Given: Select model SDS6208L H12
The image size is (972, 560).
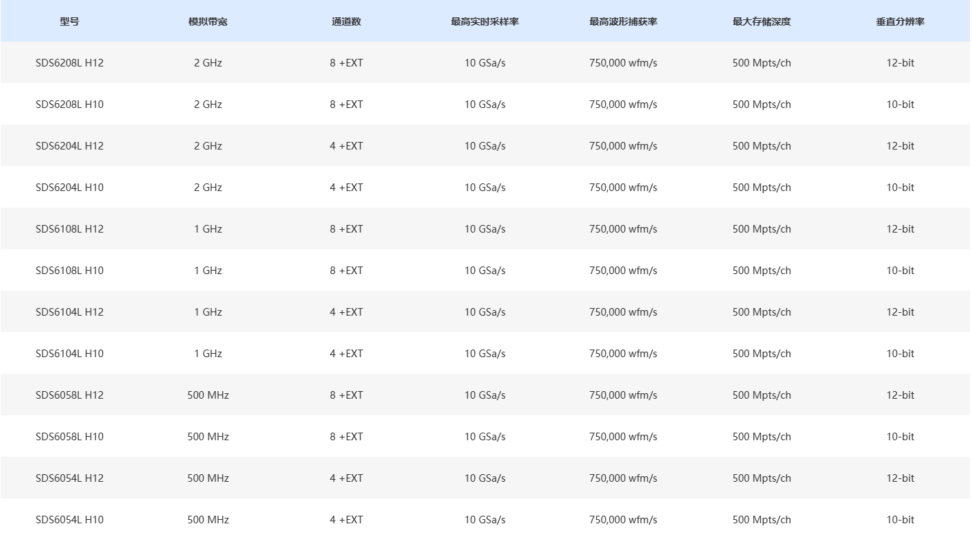Looking at the screenshot, I should (69, 63).
